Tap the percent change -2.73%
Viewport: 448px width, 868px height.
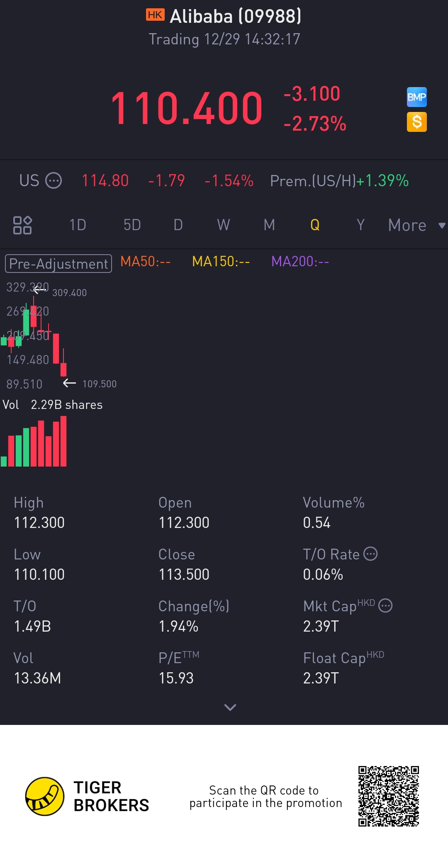click(315, 124)
